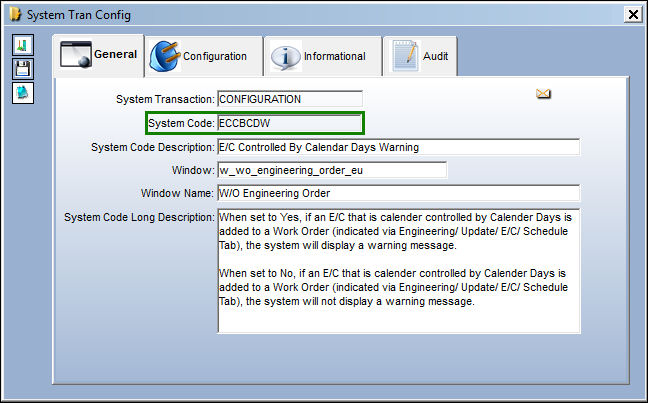Click the 'System Code Description:' label

click(153, 147)
